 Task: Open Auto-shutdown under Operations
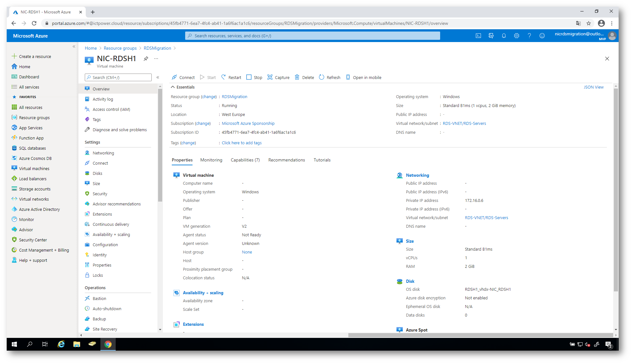[x=103, y=309]
